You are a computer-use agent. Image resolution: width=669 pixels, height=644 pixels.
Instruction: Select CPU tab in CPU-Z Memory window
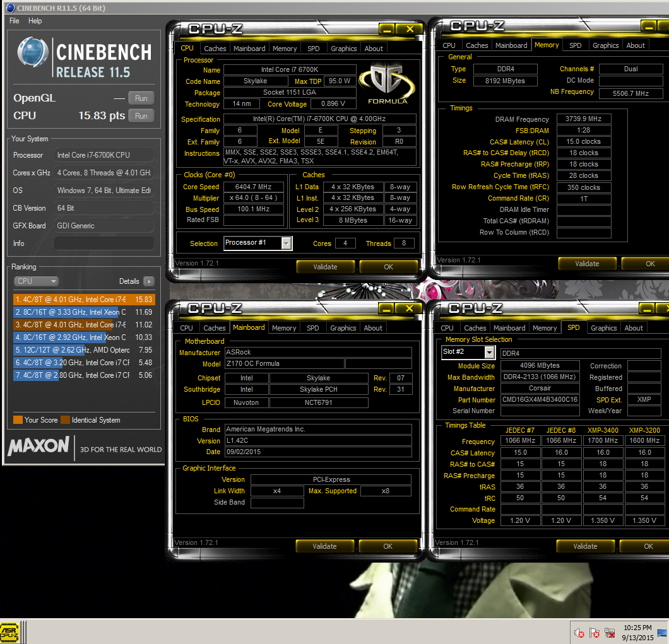449,45
